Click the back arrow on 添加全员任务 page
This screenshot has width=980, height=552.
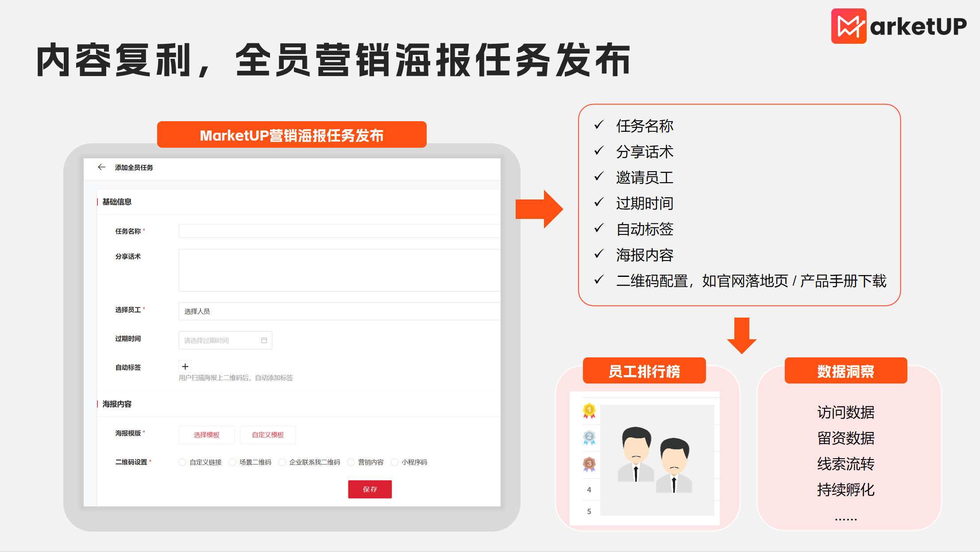tap(101, 168)
